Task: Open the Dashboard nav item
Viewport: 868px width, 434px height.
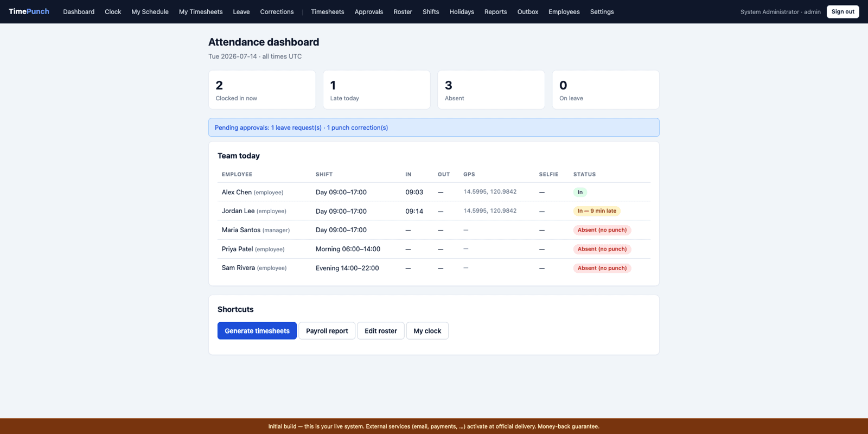Action: tap(79, 12)
